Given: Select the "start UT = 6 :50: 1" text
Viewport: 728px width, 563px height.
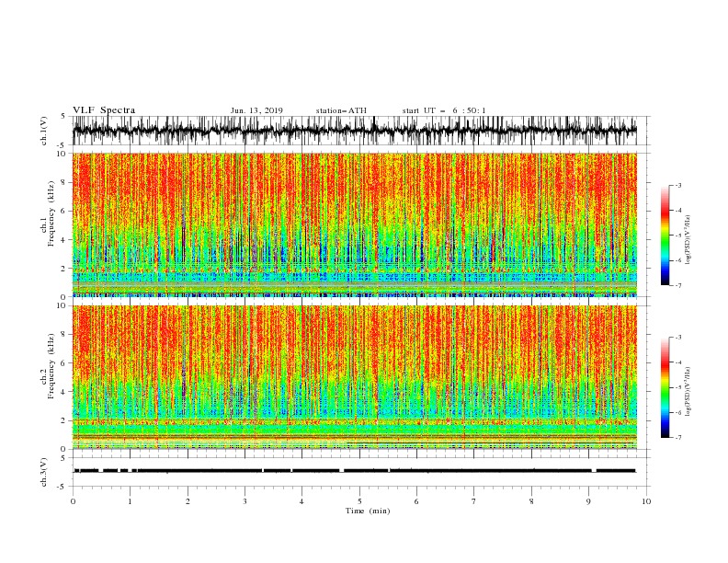Looking at the screenshot, I should click(x=444, y=110).
